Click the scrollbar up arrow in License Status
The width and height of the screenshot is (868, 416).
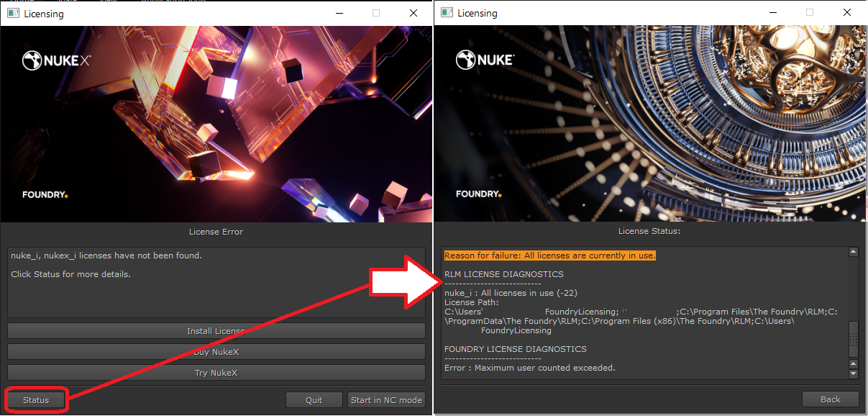pos(854,251)
